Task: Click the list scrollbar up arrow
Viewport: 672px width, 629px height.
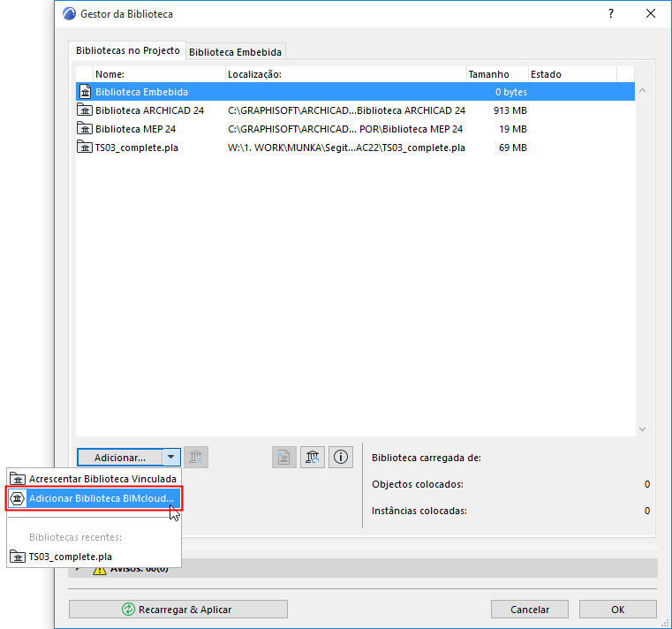Action: pyautogui.click(x=643, y=90)
